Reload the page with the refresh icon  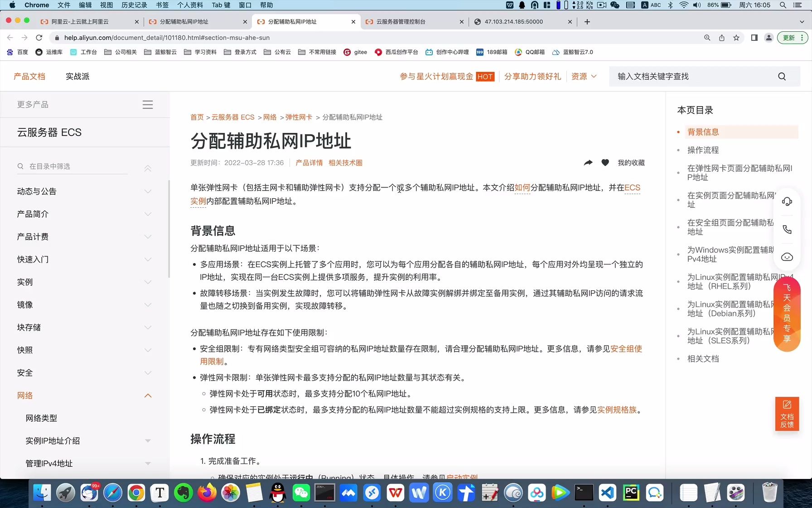pyautogui.click(x=39, y=38)
